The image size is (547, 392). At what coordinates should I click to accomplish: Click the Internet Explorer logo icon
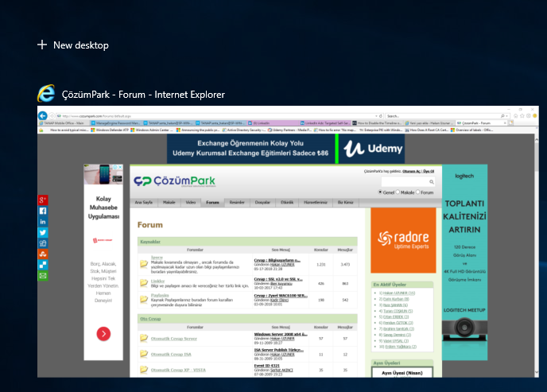tap(47, 94)
